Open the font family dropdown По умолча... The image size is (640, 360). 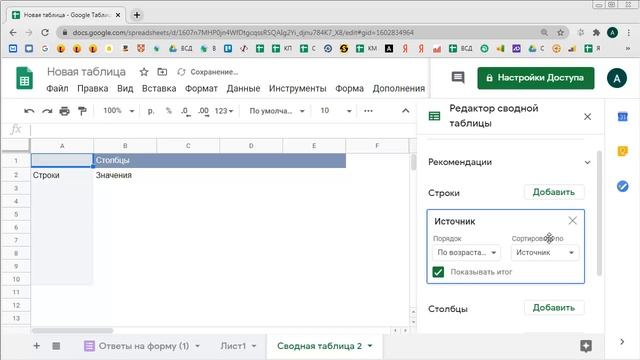click(277, 111)
